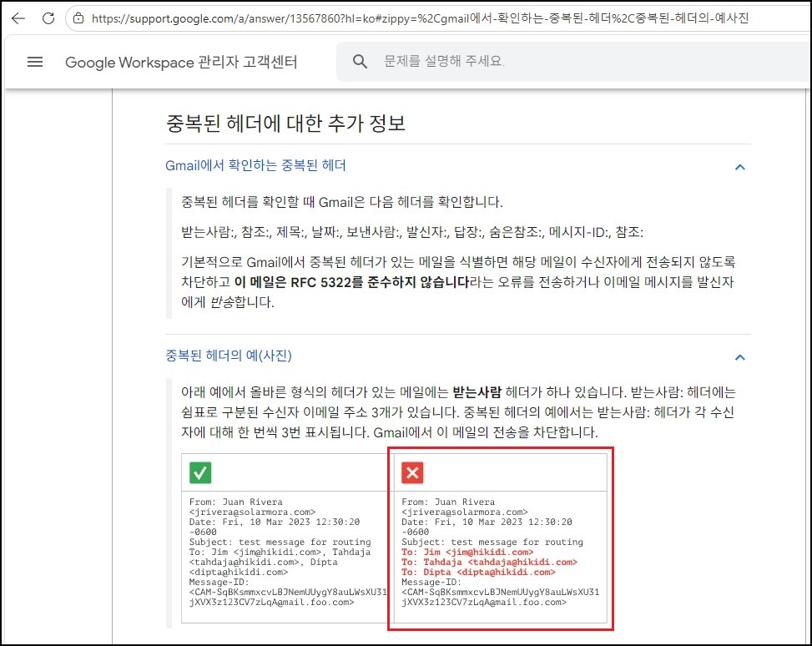Click the bold word 받는사람 in paragraph

[477, 392]
